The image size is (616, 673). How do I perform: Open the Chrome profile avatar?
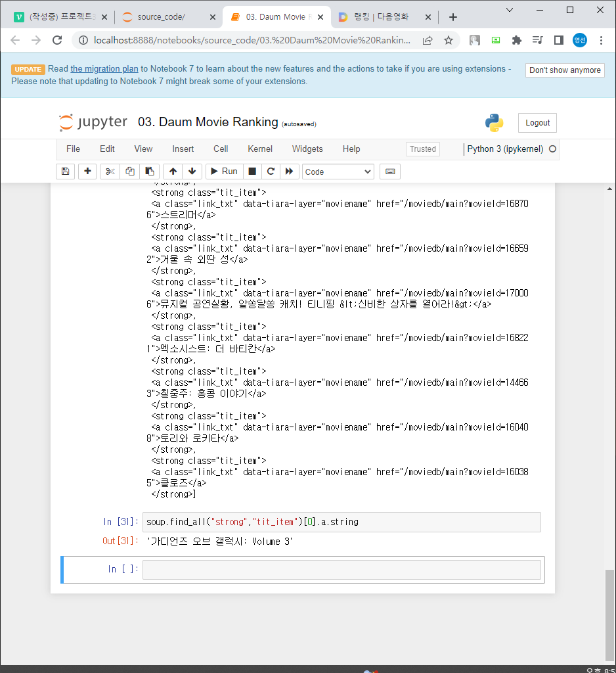580,40
